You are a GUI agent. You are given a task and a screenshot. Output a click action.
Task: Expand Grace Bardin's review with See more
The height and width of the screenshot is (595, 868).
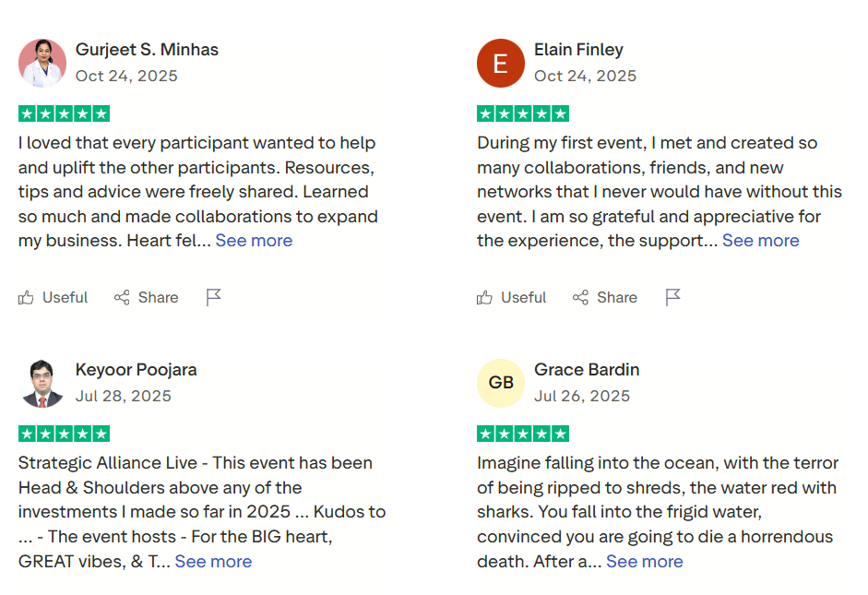[x=645, y=562]
